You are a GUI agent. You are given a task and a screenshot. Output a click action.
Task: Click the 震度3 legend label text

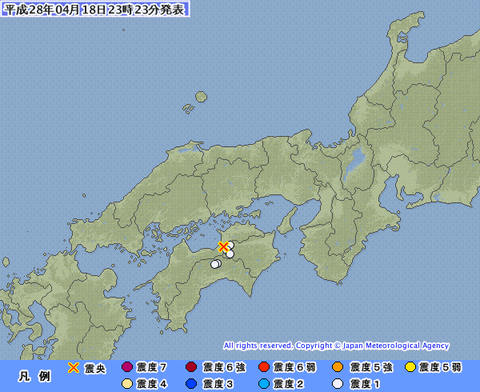click(218, 384)
